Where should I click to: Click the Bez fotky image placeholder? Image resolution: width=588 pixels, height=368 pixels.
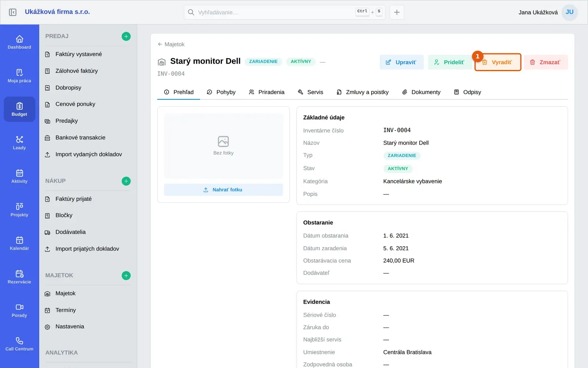click(223, 146)
